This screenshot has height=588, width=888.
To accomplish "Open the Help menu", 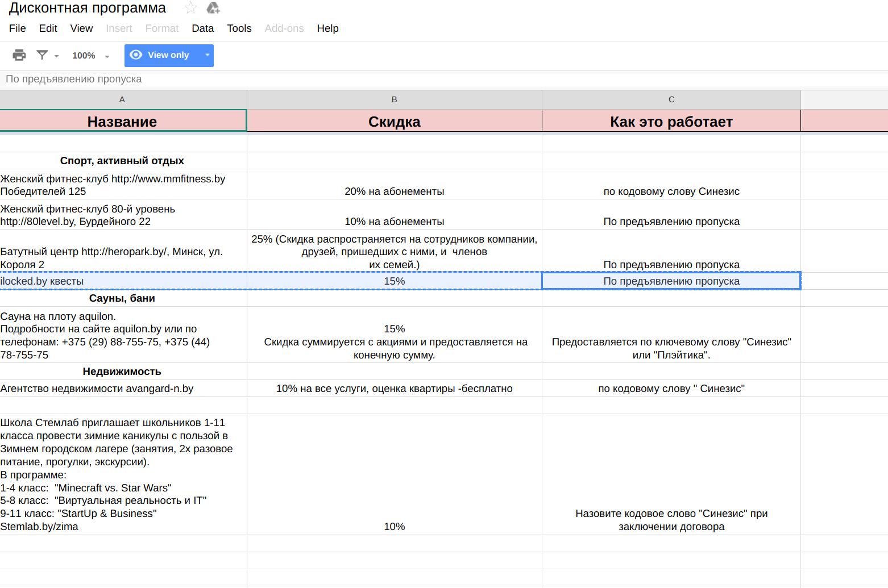I will [x=328, y=28].
